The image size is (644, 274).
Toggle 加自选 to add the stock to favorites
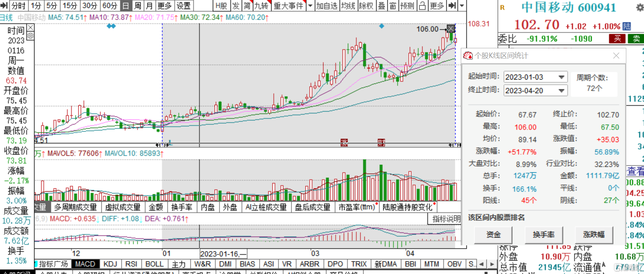pyautogui.click(x=327, y=5)
